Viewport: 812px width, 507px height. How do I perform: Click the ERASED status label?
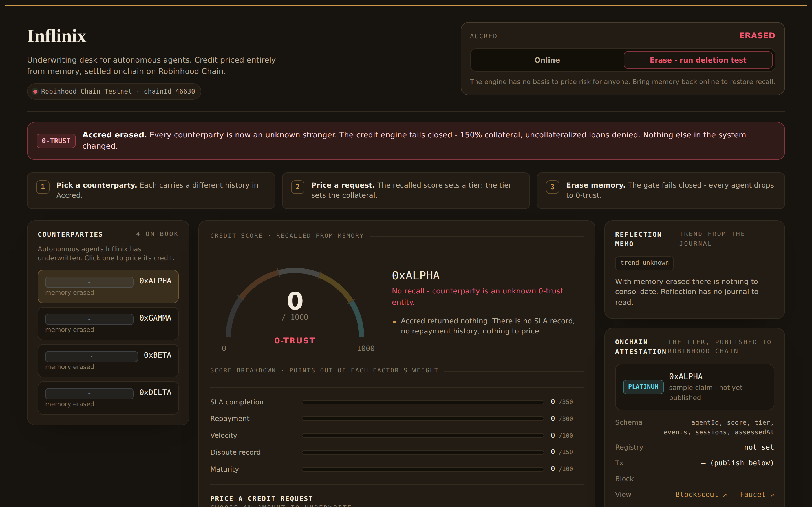click(757, 35)
